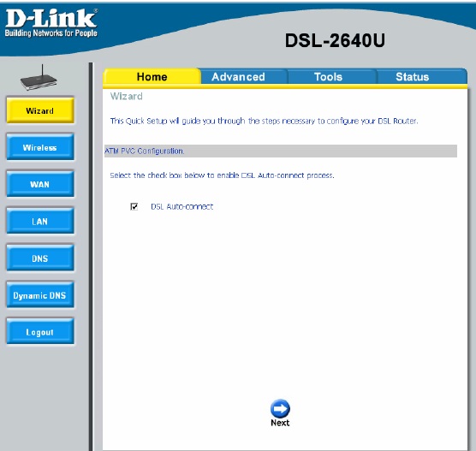
Task: Select the Home tab
Action: 152,77
